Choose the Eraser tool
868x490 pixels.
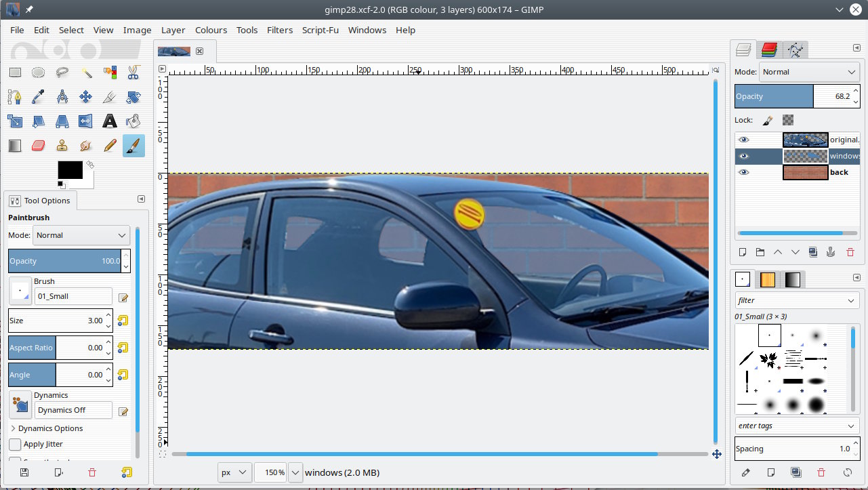pyautogui.click(x=39, y=146)
